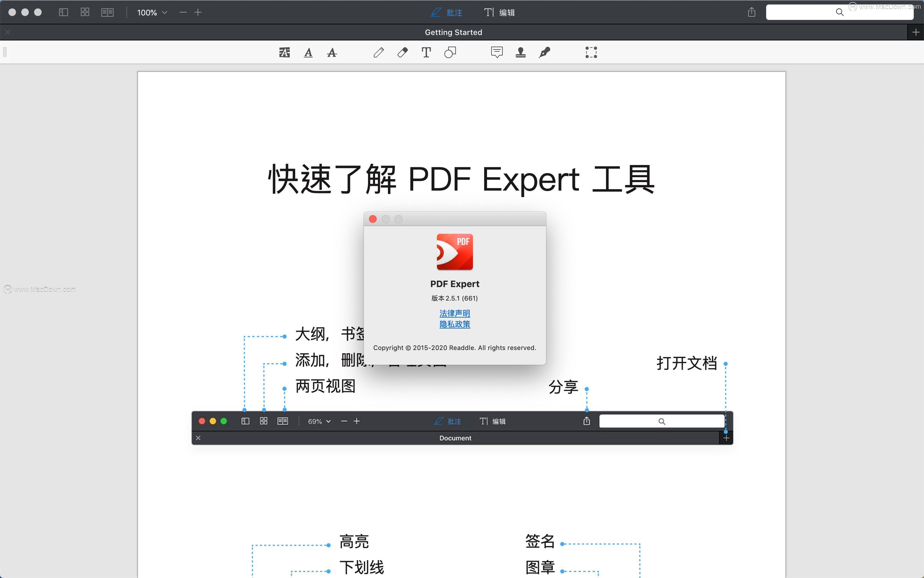Viewport: 924px width, 578px height.
Task: Select the stamp tool
Action: click(x=520, y=52)
